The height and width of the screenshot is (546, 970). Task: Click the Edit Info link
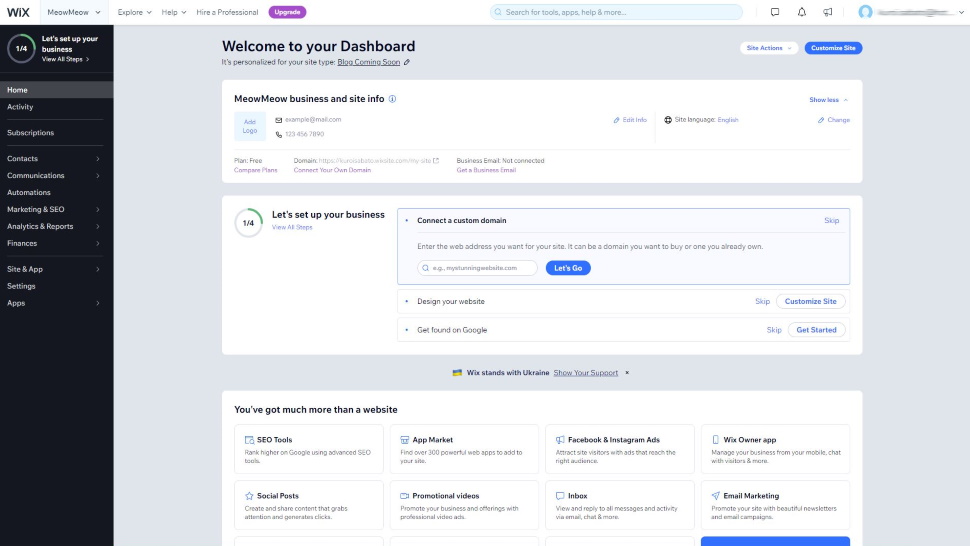[x=630, y=120]
